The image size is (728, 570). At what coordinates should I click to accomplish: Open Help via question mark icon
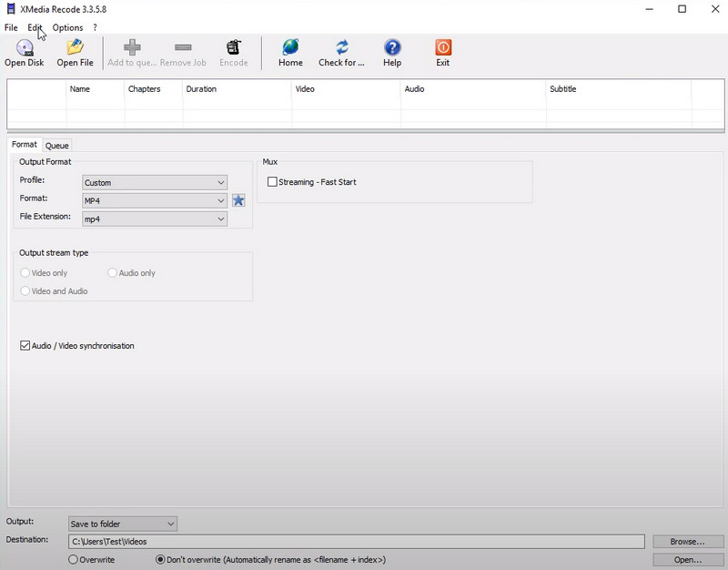tap(392, 47)
